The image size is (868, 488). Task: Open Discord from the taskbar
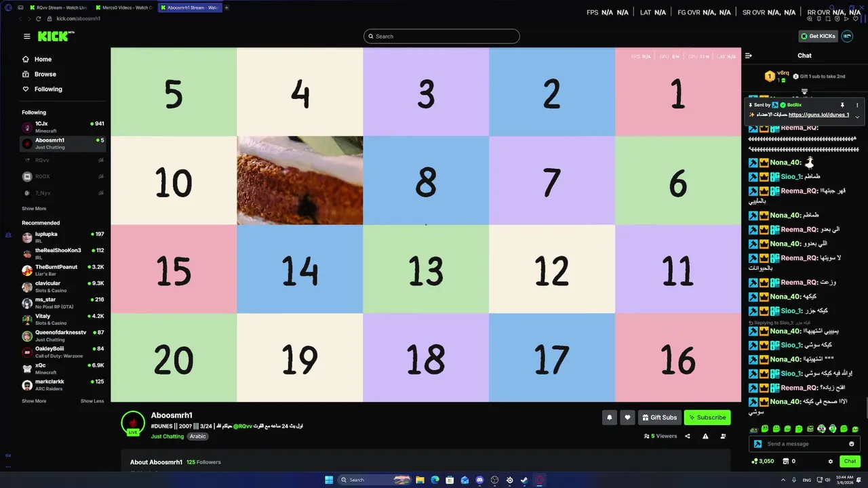click(479, 480)
